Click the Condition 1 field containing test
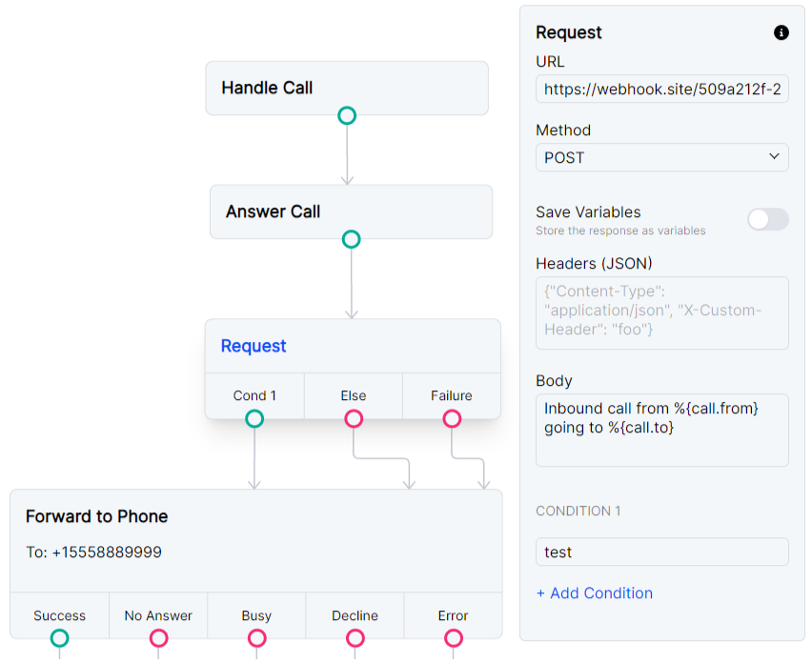 coord(661,552)
